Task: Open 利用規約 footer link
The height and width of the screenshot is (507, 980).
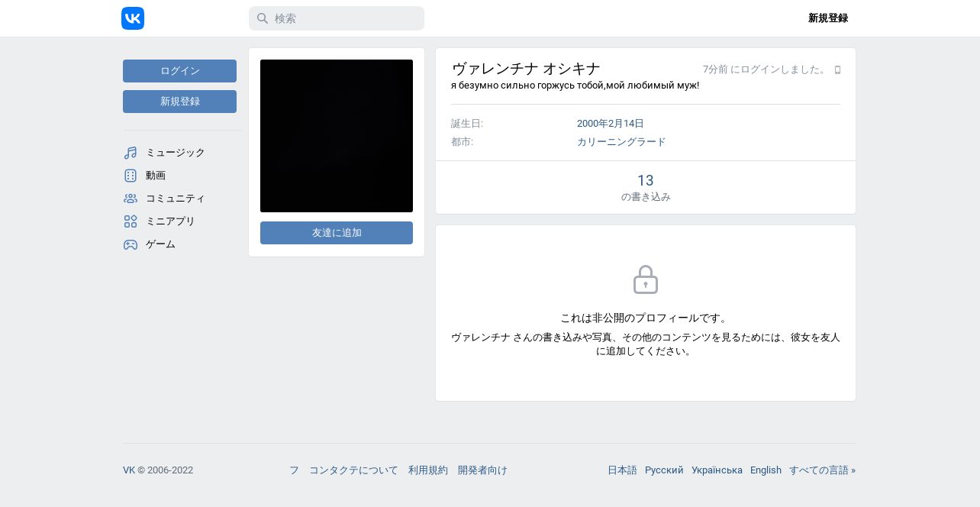Action: click(x=428, y=470)
